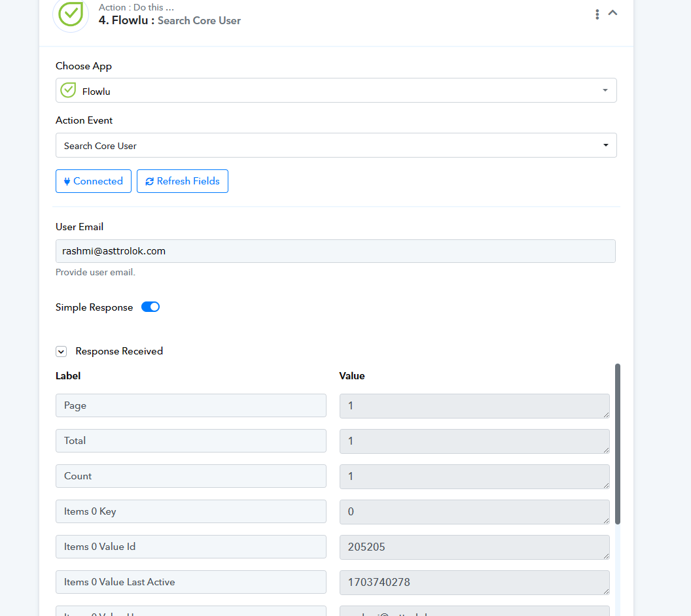Click the Connected button

(94, 181)
